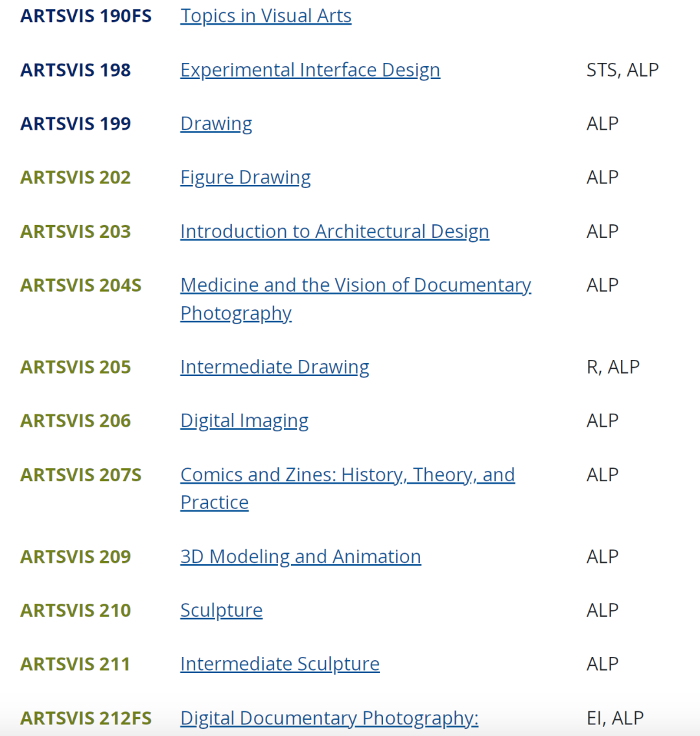
Task: Select the ARTSVIS 204S course code
Action: click(80, 285)
